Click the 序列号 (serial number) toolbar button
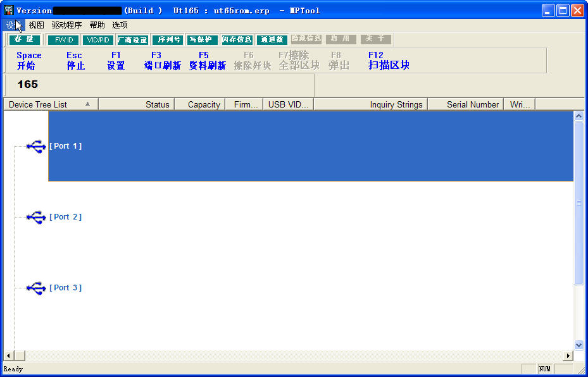Viewport: 588px width, 377px height. [x=168, y=40]
